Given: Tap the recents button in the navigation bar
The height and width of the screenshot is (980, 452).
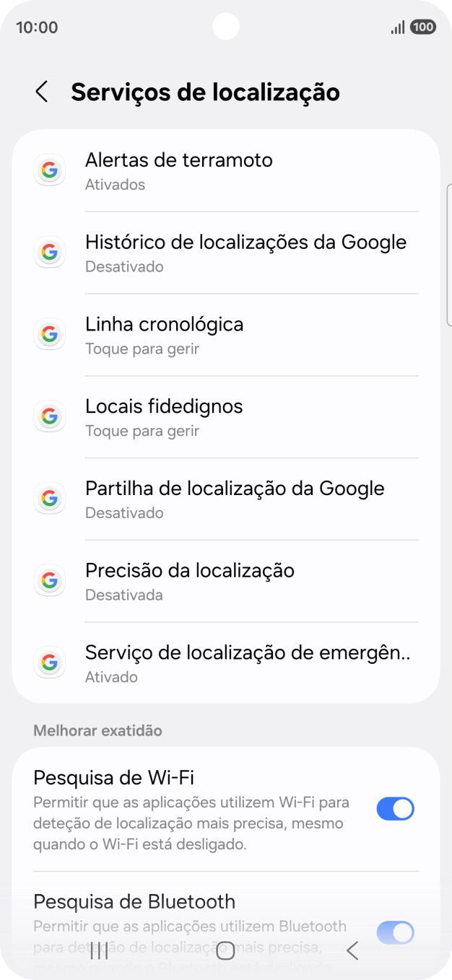Looking at the screenshot, I should [97, 950].
